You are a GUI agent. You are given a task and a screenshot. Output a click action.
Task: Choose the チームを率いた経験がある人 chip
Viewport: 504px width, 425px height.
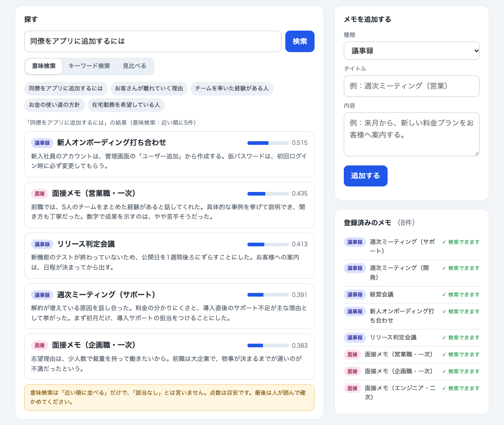(232, 88)
